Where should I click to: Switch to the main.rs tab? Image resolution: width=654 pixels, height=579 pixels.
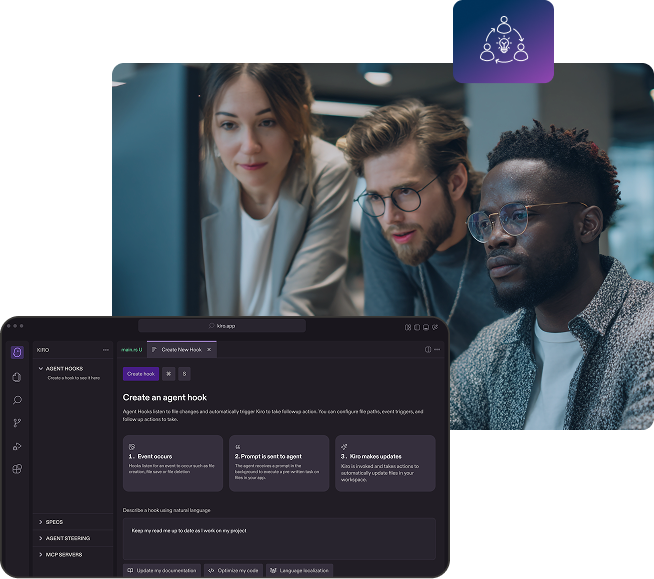pos(132,350)
